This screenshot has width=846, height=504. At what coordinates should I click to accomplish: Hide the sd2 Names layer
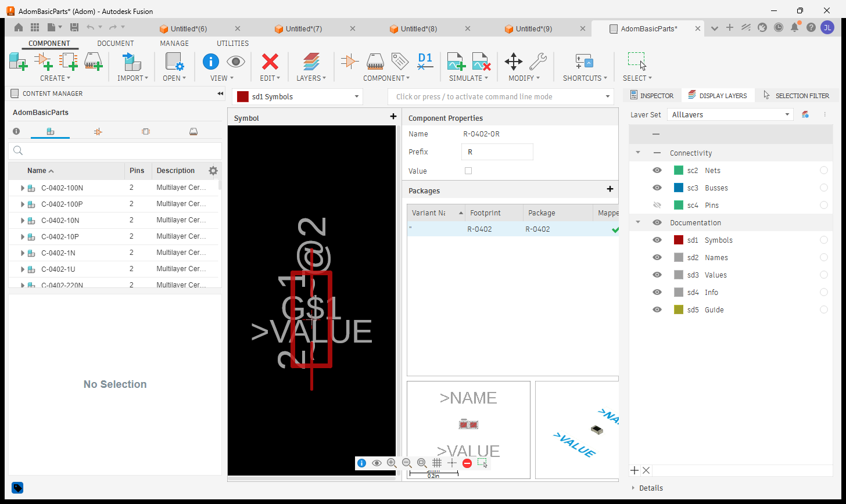pyautogui.click(x=657, y=257)
